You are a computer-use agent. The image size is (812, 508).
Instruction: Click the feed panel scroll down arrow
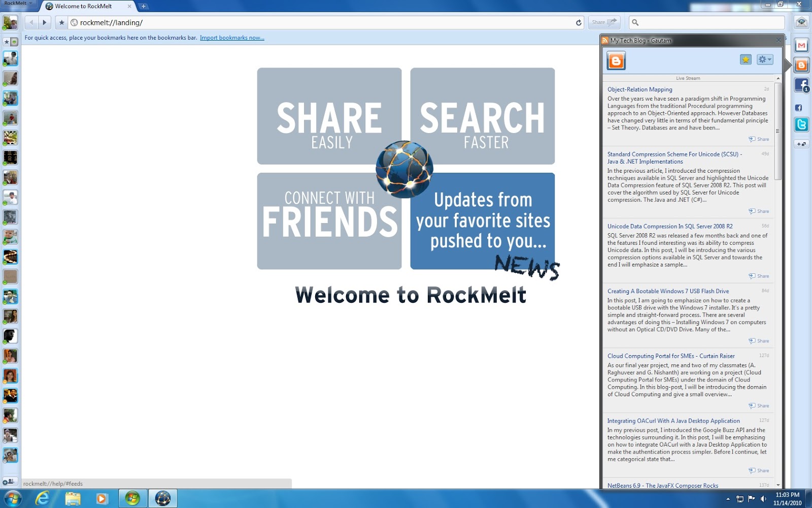(x=777, y=485)
